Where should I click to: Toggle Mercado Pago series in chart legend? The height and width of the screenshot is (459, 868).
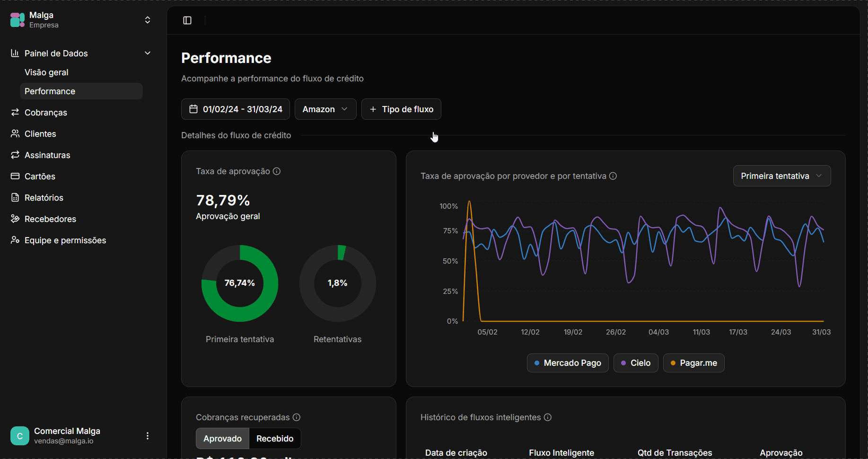568,363
